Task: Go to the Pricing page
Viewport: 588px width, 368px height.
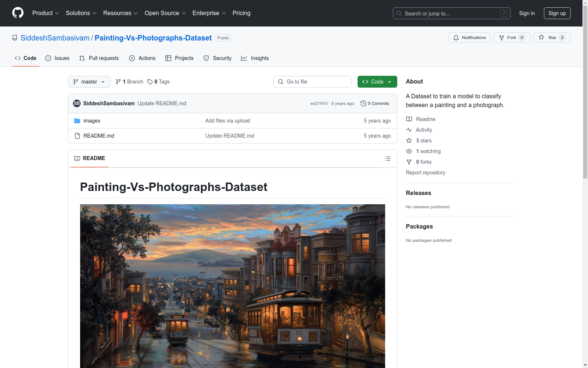Action: coord(241,13)
